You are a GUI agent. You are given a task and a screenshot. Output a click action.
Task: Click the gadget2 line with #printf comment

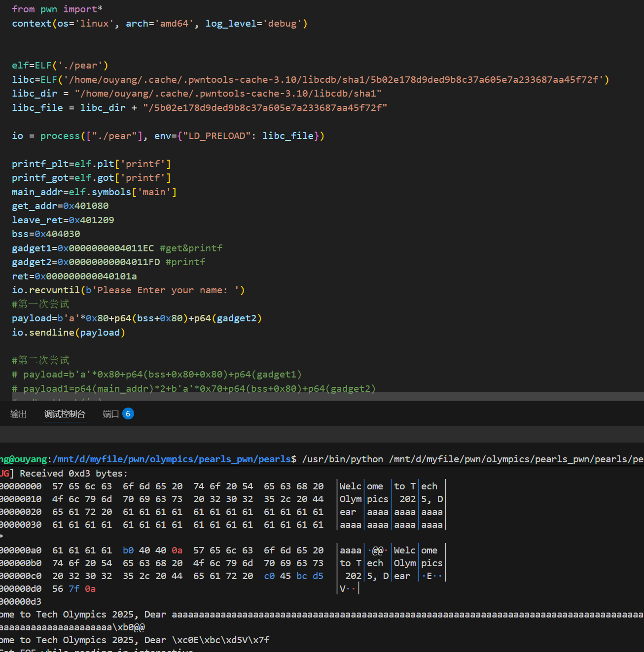point(108,262)
